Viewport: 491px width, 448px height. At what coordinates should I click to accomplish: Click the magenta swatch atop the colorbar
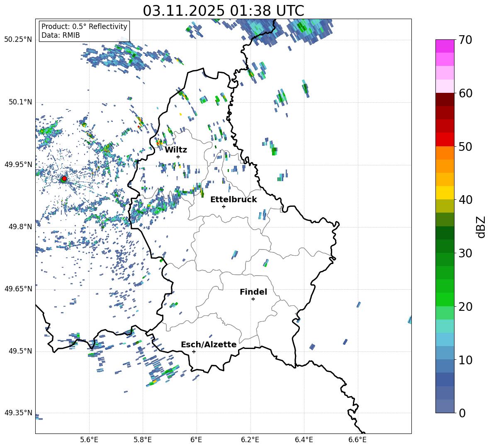pos(445,46)
